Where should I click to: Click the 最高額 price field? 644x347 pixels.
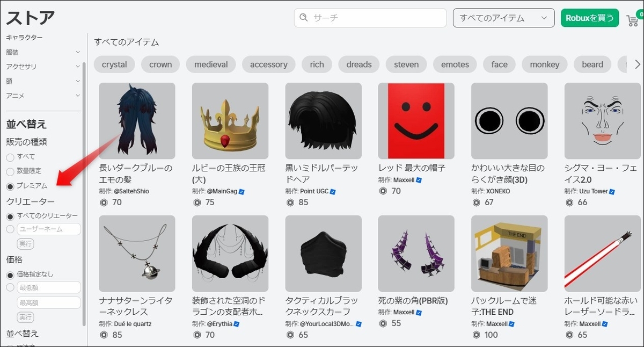click(49, 302)
